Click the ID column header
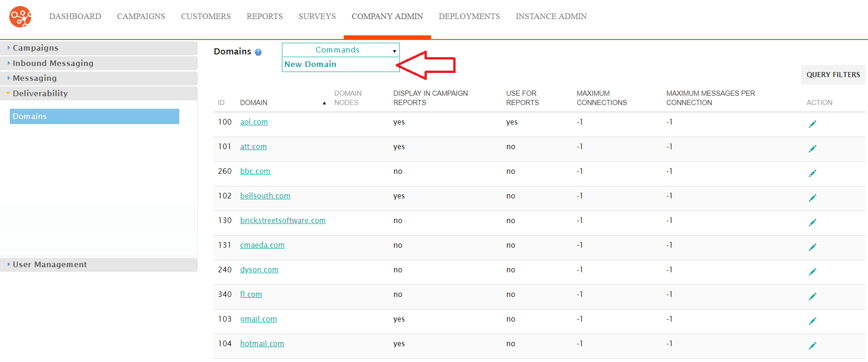 221,103
